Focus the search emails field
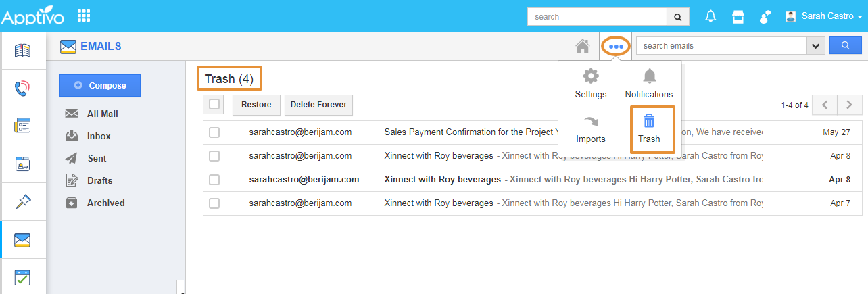Viewport: 868px width, 294px height. point(721,46)
